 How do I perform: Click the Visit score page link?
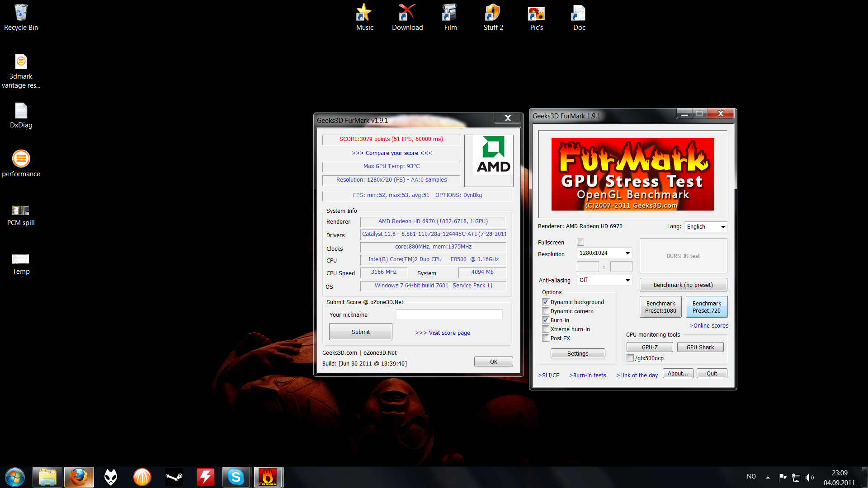[442, 333]
